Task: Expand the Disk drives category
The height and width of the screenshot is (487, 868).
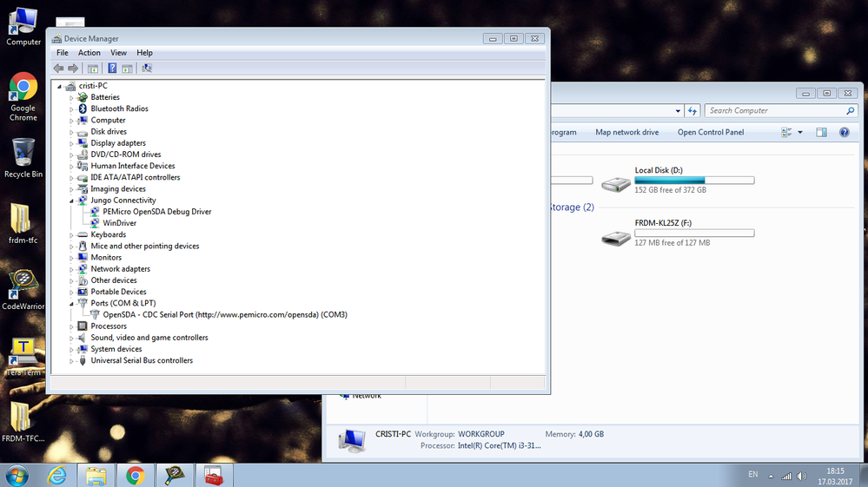Action: coord(71,132)
